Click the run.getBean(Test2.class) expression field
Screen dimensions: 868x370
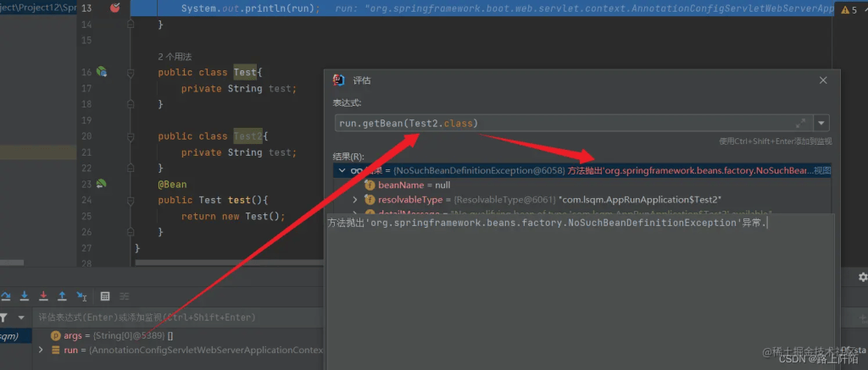click(x=559, y=124)
